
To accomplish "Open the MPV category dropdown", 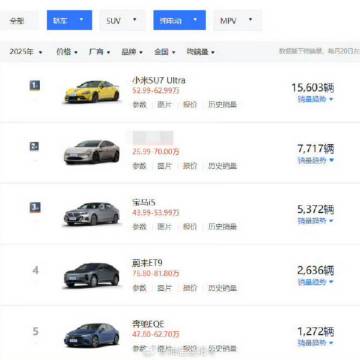I will coord(237,20).
